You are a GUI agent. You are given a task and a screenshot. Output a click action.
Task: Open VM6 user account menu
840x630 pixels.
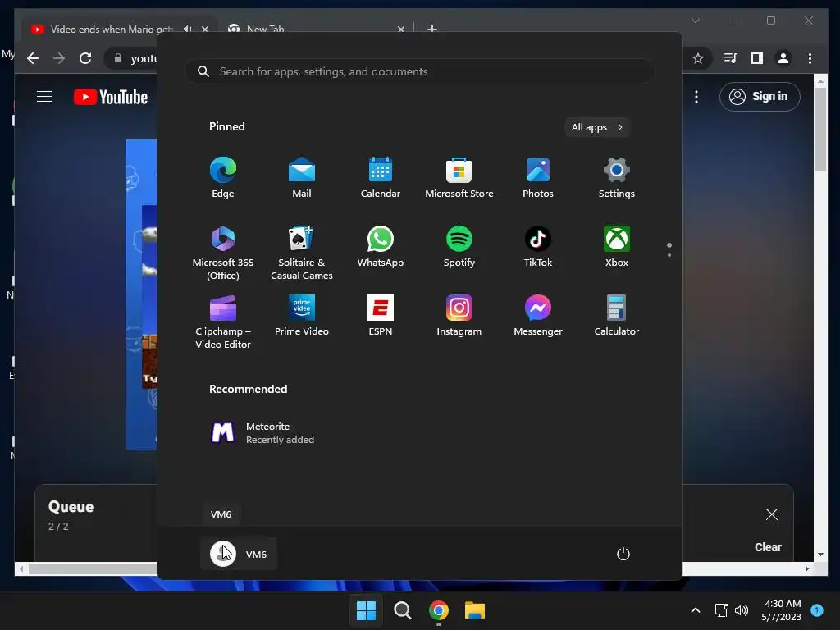point(239,554)
